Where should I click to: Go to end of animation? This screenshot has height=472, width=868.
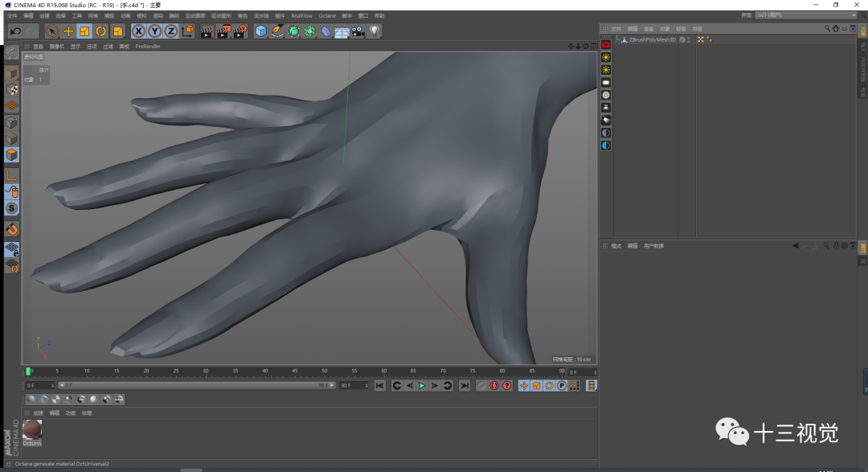[465, 386]
